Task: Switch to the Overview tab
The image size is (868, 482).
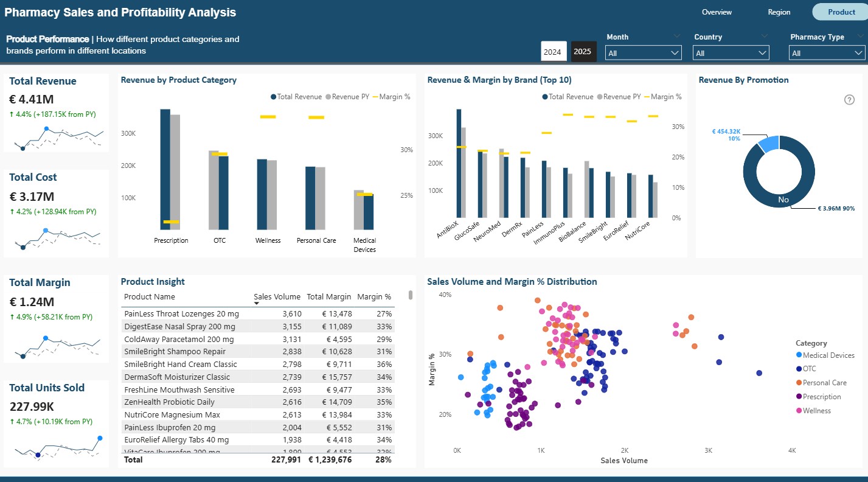Action: pos(717,12)
